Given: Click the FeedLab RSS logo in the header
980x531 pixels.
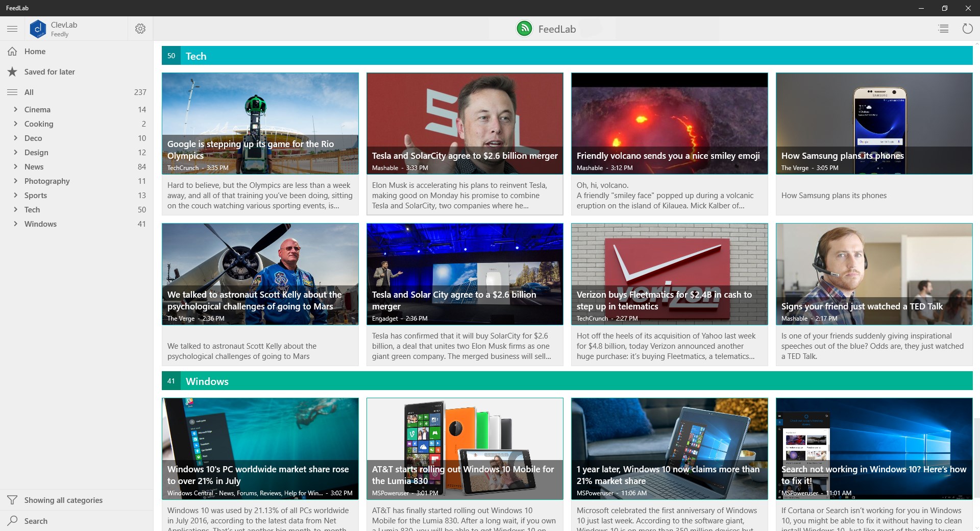Looking at the screenshot, I should coord(525,29).
